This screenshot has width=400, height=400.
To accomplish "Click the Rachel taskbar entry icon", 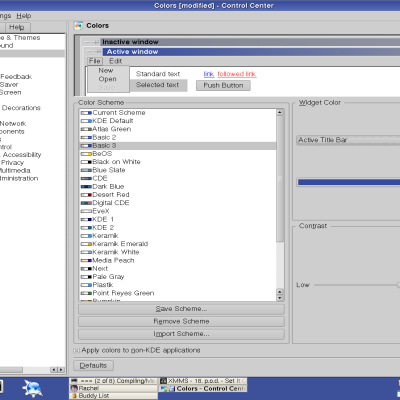I will coord(74,388).
